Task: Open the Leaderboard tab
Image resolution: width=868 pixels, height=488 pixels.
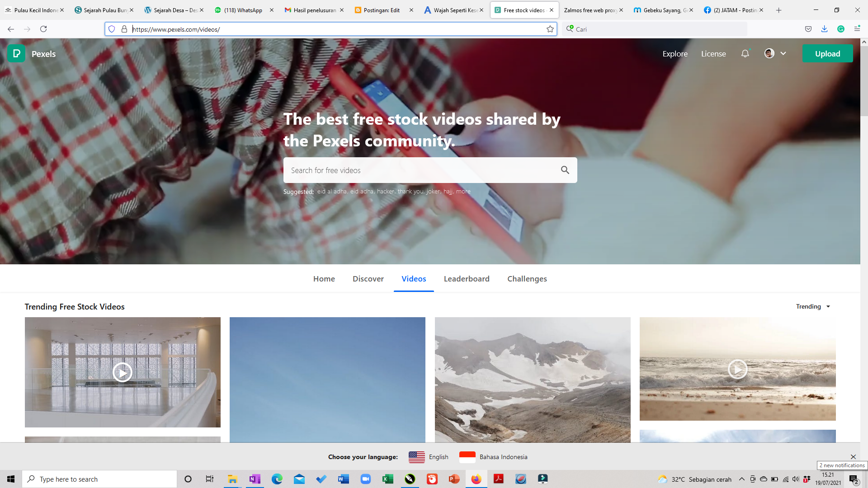Action: click(x=467, y=279)
